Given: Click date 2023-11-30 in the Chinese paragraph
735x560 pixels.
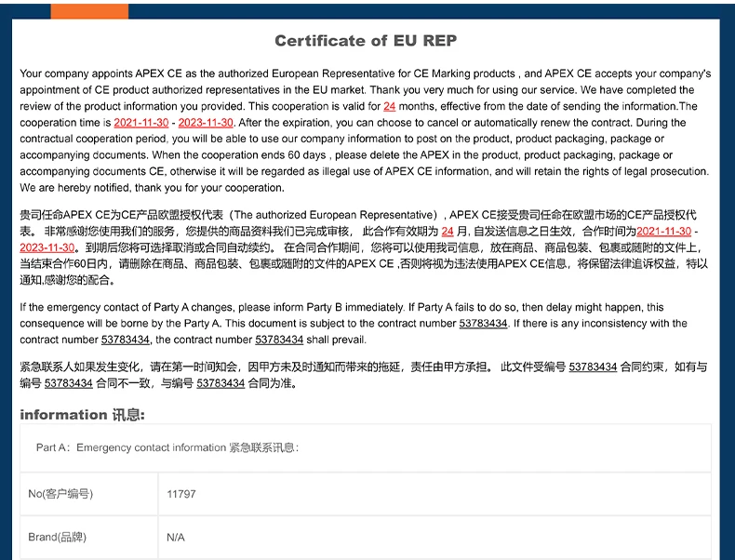Looking at the screenshot, I should coord(47,247).
